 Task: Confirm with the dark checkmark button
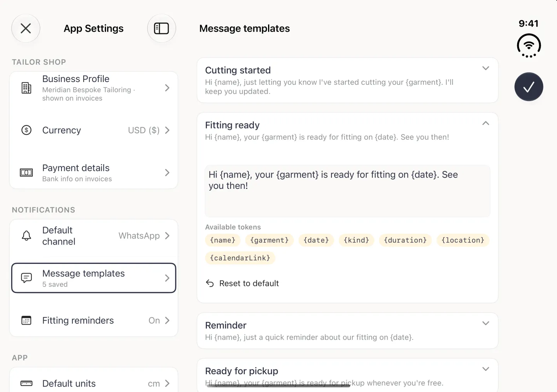pos(529,87)
